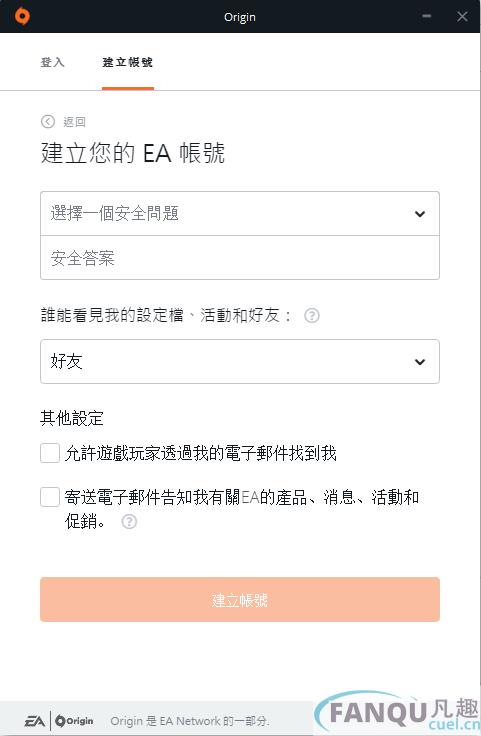Click chevron arrow of 好友 selector
The height and width of the screenshot is (736, 481).
(420, 362)
